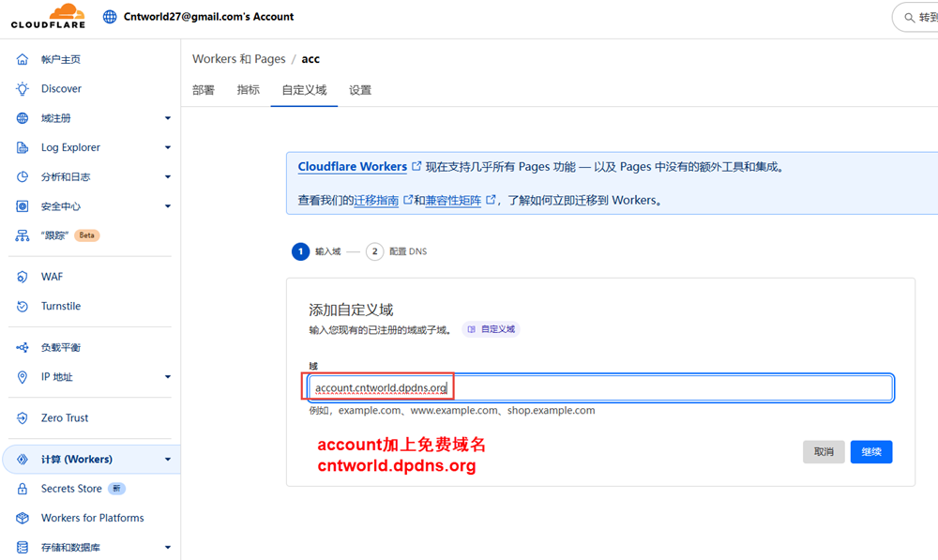Click the Cloudflare logo
Image resolution: width=938 pixels, height=560 pixels.
tap(48, 16)
